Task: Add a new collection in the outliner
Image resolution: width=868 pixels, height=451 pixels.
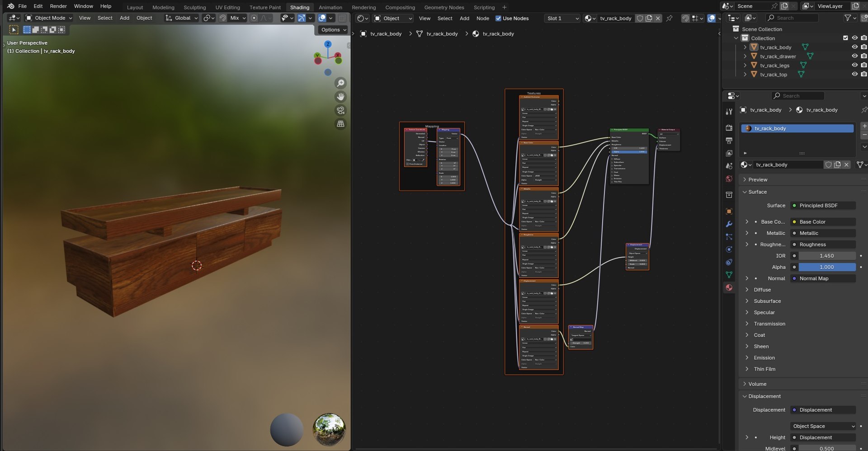Action: tap(864, 18)
